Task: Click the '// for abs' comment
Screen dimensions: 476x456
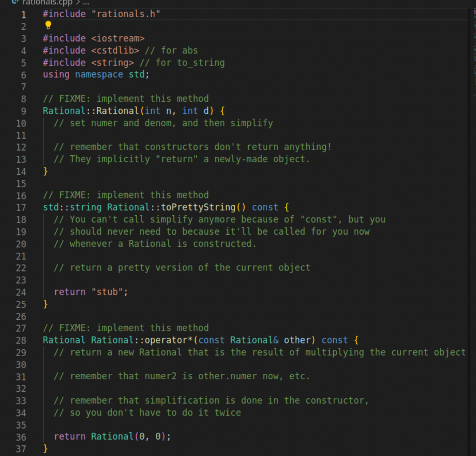Action: (171, 50)
